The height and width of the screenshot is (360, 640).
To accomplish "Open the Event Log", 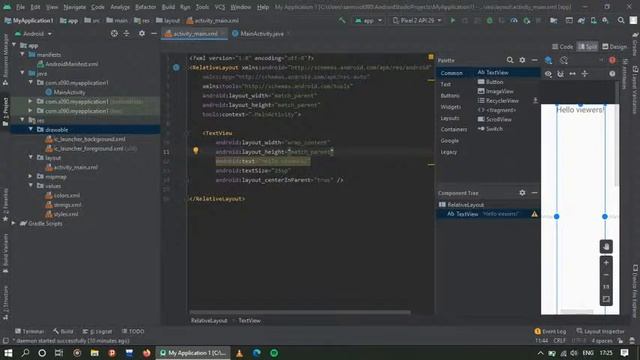I will click(x=550, y=331).
